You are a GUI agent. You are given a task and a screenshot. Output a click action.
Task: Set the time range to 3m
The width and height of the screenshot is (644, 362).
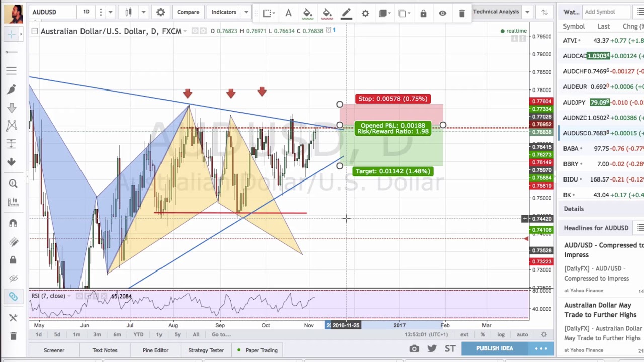pos(97,335)
